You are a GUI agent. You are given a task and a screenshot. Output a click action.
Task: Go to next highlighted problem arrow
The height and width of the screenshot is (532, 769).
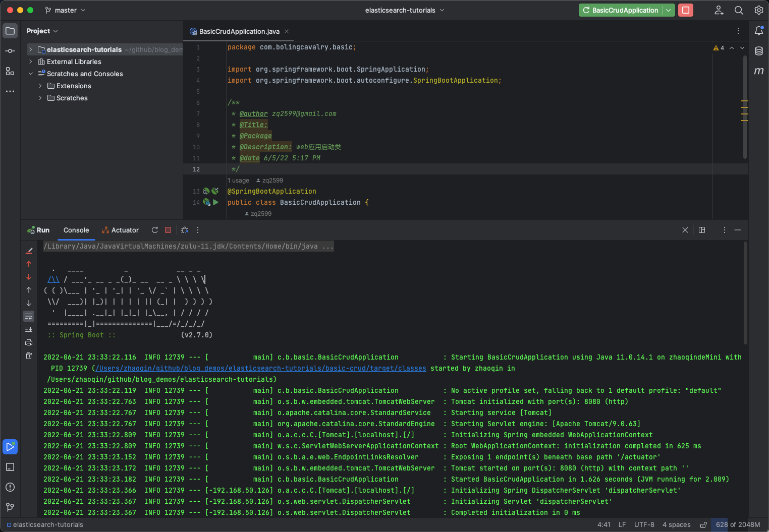(742, 48)
